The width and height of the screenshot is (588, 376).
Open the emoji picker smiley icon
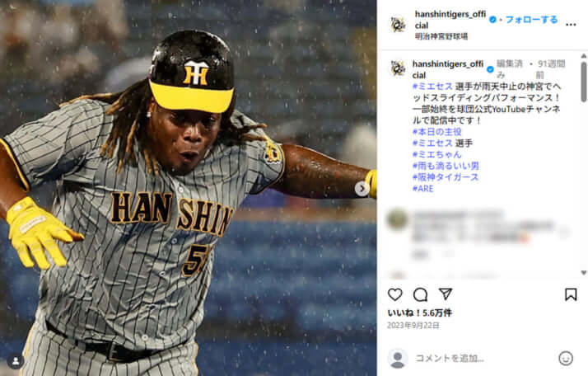[566, 359]
